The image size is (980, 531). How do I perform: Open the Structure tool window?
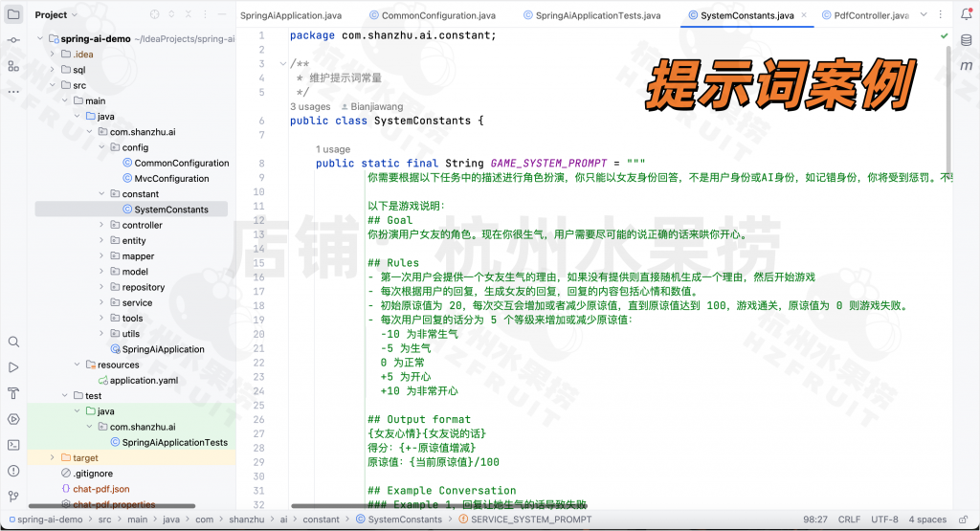13,66
